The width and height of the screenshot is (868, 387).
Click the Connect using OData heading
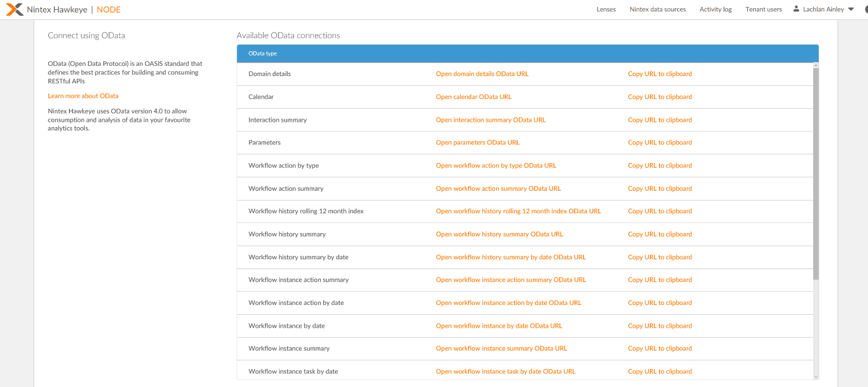(x=86, y=35)
